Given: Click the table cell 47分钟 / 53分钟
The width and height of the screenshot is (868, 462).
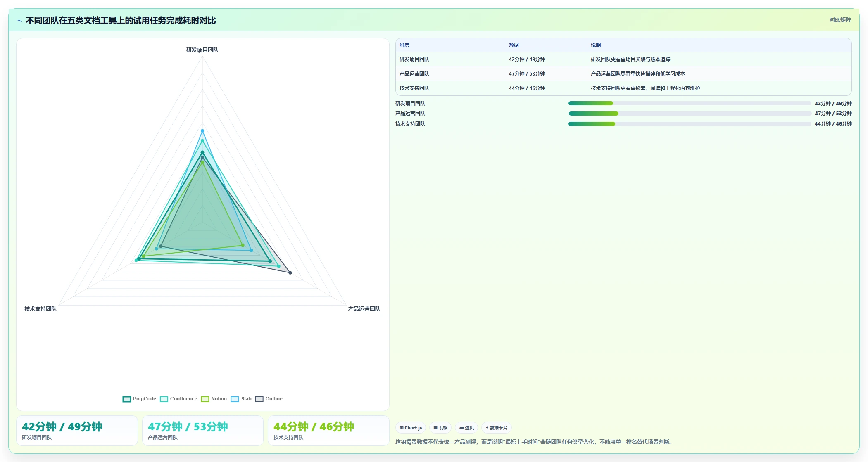Looking at the screenshot, I should click(527, 74).
